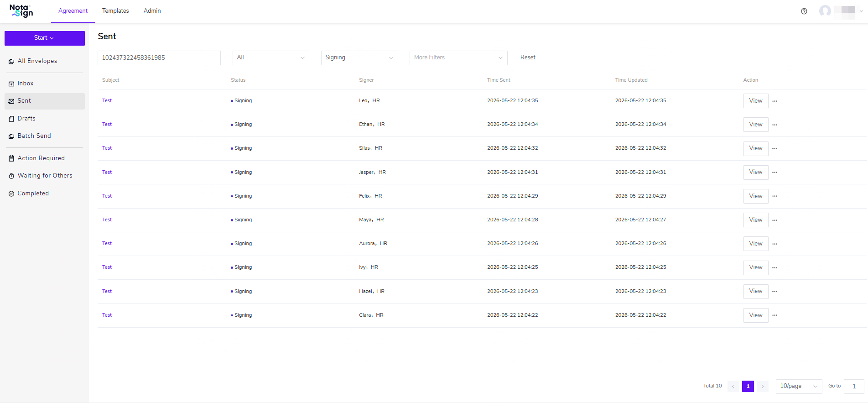The width and height of the screenshot is (868, 403).
Task: Go to next page arrow
Action: [763, 386]
